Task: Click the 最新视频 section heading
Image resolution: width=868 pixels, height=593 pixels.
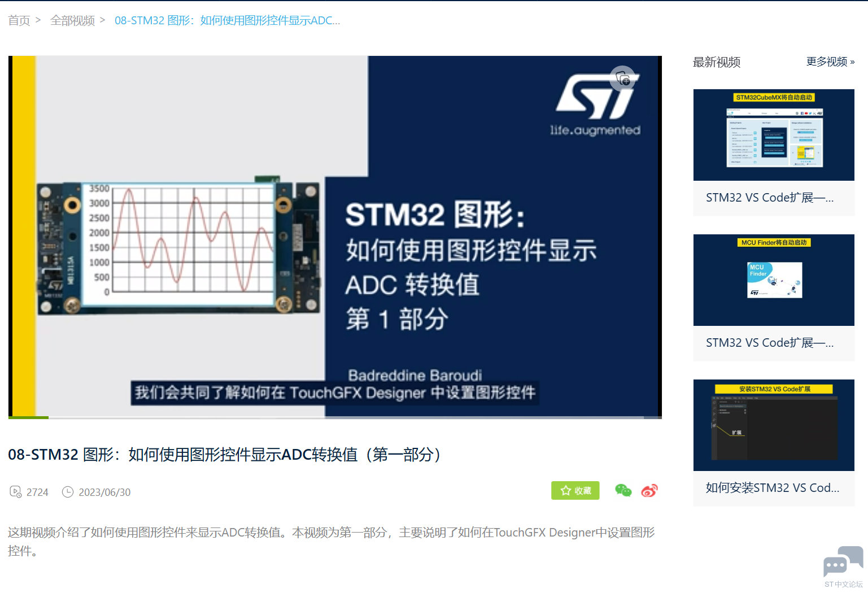Action: [x=717, y=62]
